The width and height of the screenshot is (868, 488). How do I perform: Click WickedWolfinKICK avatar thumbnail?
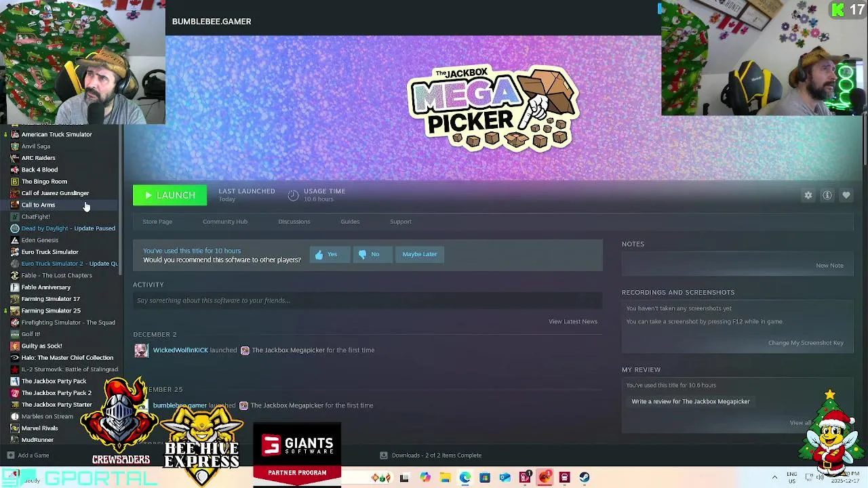click(x=141, y=350)
